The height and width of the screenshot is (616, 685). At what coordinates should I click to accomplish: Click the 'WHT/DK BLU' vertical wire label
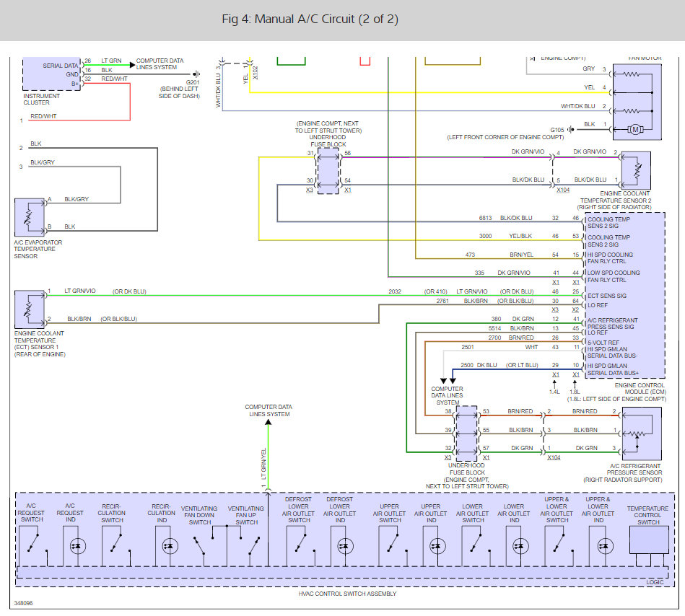point(218,90)
